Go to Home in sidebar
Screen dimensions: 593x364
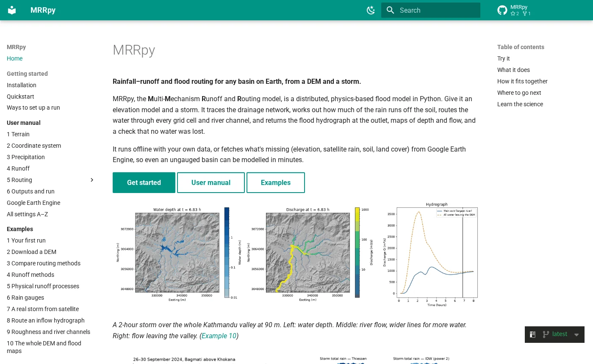[15, 58]
